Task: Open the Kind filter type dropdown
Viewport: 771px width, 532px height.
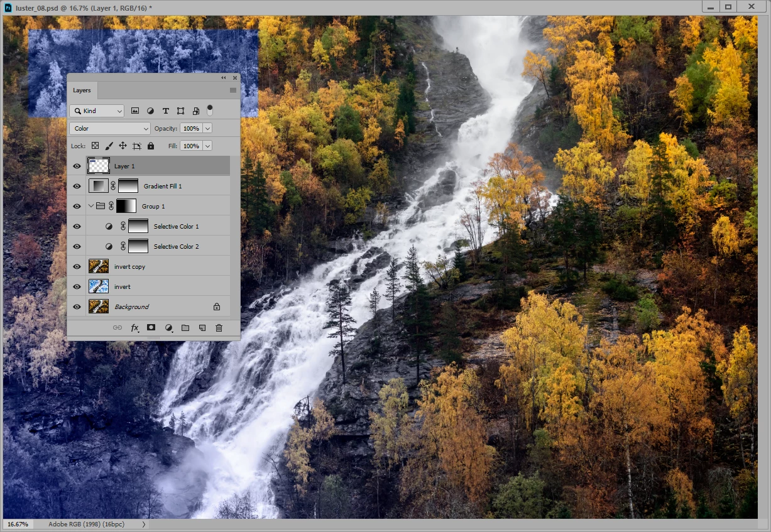Action: 97,111
